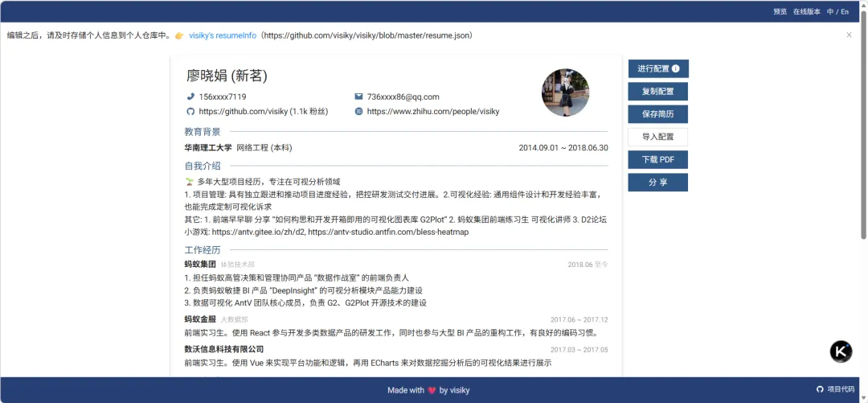Click the name 廖晓娟 (新茗)
Image resolution: width=868 pixels, height=403 pixels.
[x=227, y=76]
